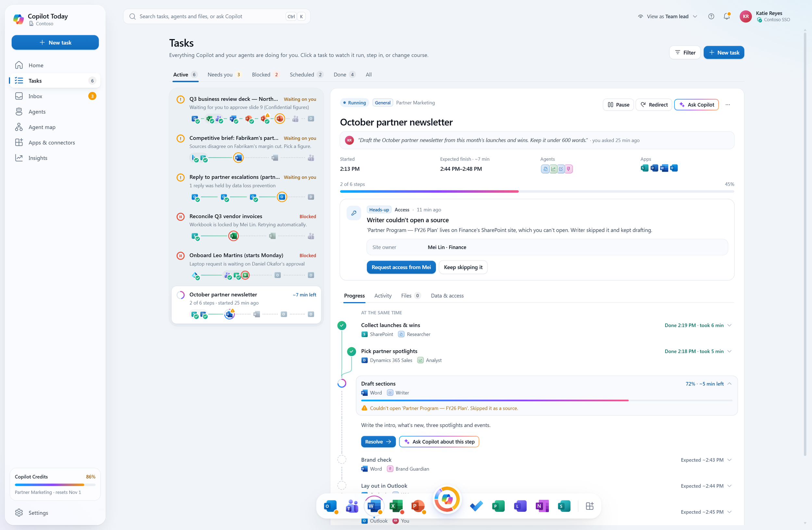Open help question mark icon

(x=711, y=16)
